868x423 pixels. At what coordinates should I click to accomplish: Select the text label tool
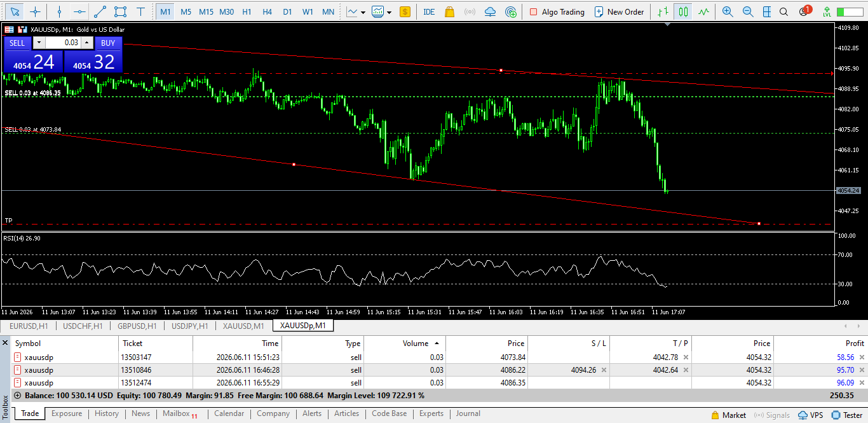[x=140, y=11]
